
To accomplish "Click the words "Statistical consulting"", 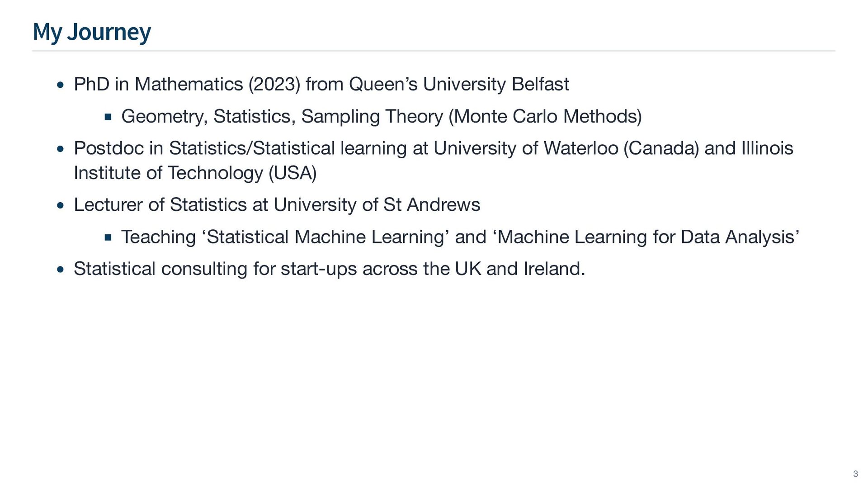I will [x=160, y=269].
